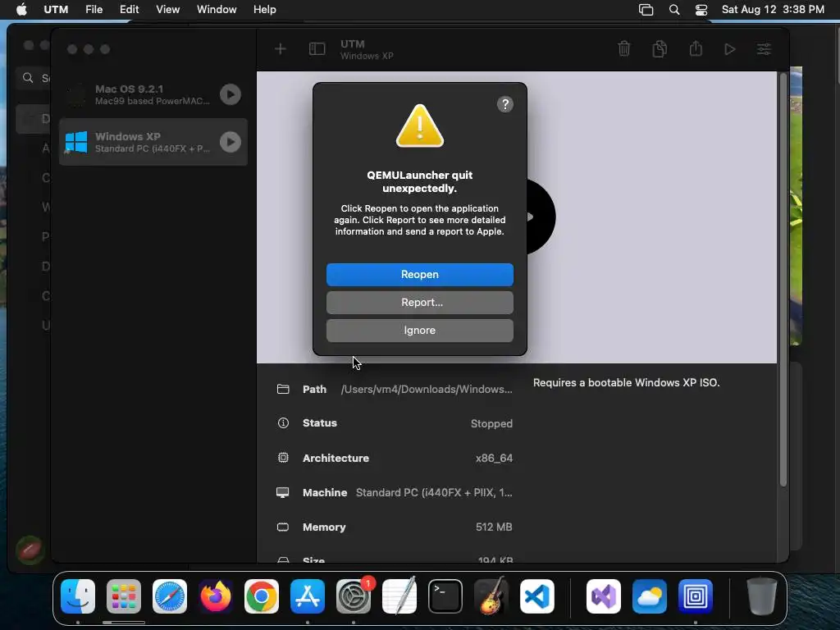
Task: Click the 512 MB memory value
Action: [494, 527]
